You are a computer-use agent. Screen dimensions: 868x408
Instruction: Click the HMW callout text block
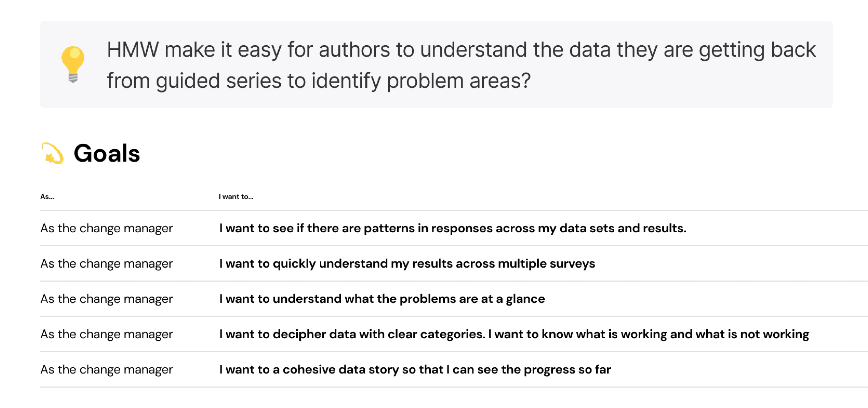coord(461,65)
